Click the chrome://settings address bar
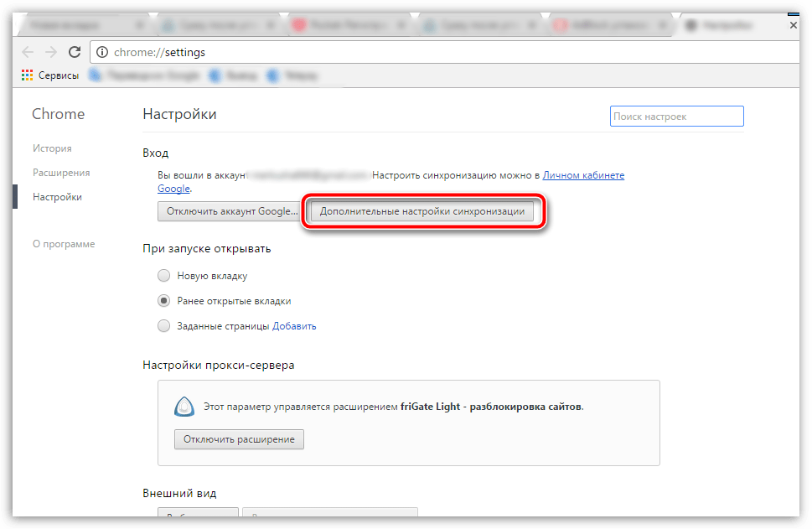Image resolution: width=812 pixels, height=529 pixels. (445, 52)
